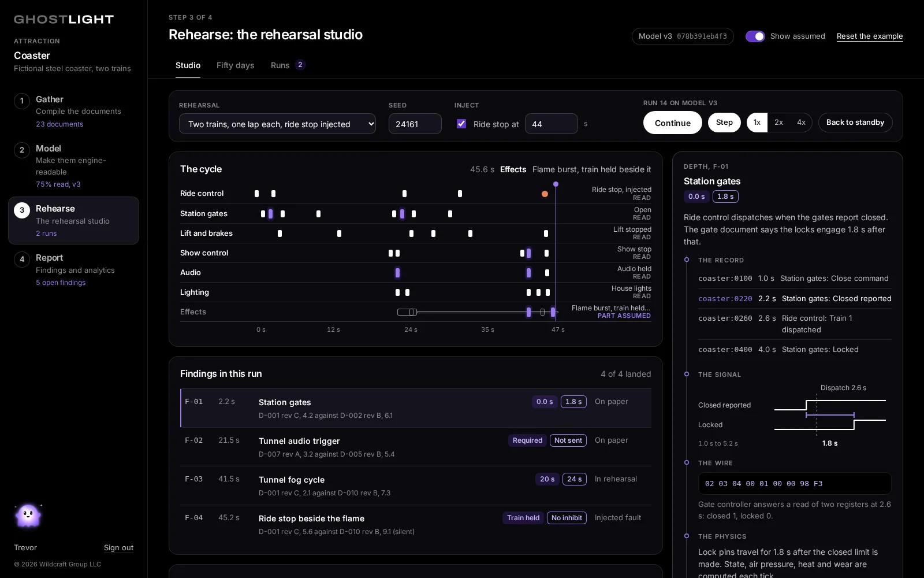Open the Rehearsal scenario dropdown
This screenshot has height=578, width=924.
(x=277, y=124)
